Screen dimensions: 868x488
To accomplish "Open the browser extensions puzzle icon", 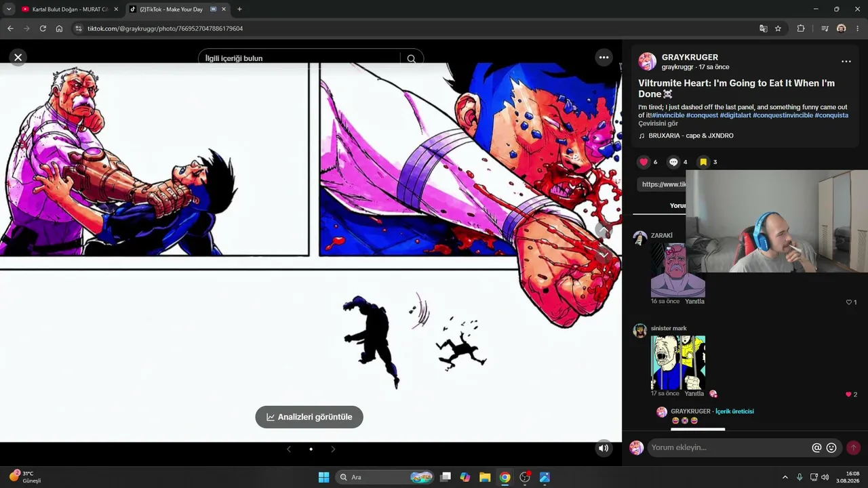I will point(801,28).
